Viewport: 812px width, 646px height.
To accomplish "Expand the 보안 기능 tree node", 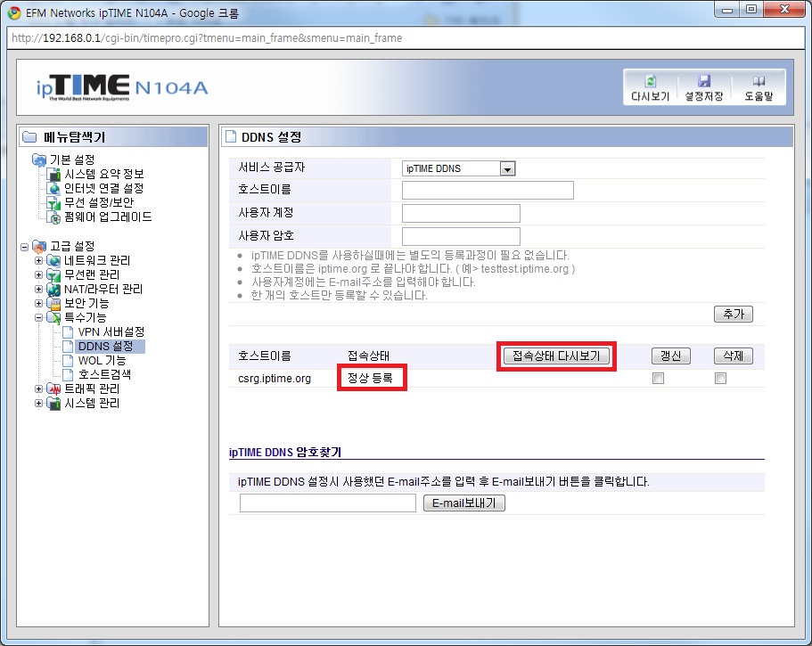I will coord(39,303).
